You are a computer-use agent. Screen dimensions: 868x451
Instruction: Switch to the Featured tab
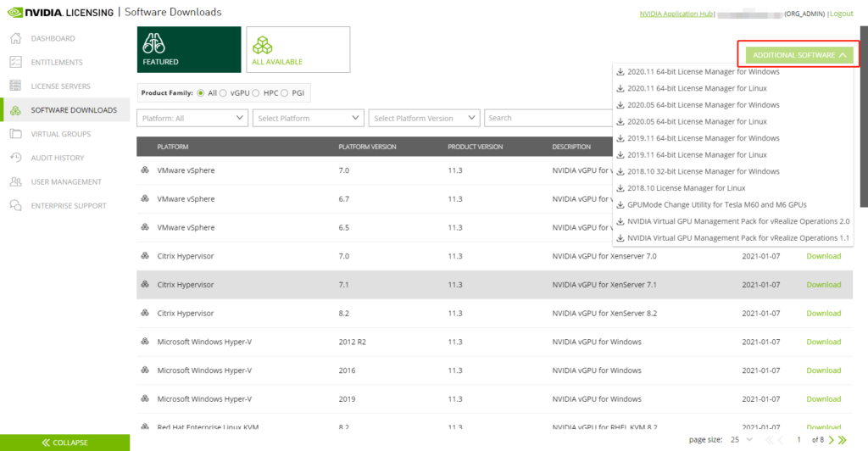189,49
